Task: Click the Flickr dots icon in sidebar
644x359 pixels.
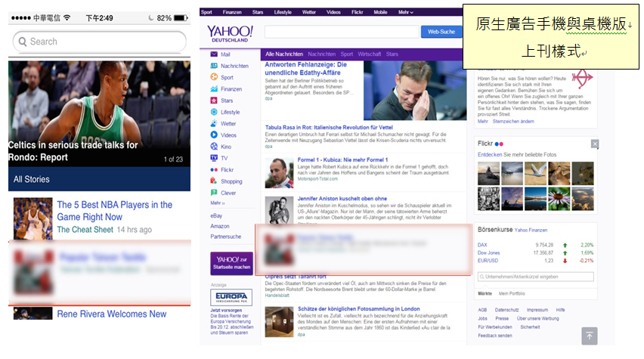Action: [x=214, y=169]
